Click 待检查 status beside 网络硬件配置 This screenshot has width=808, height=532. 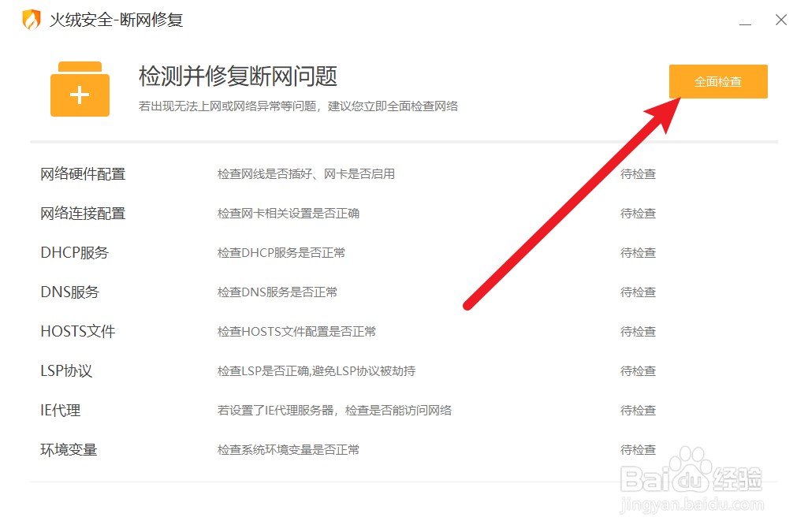[x=637, y=173]
